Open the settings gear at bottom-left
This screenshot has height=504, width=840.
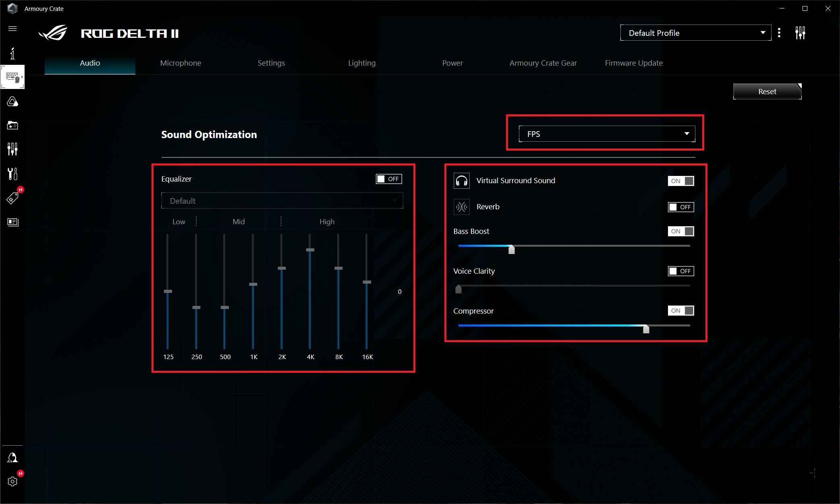pos(12,481)
